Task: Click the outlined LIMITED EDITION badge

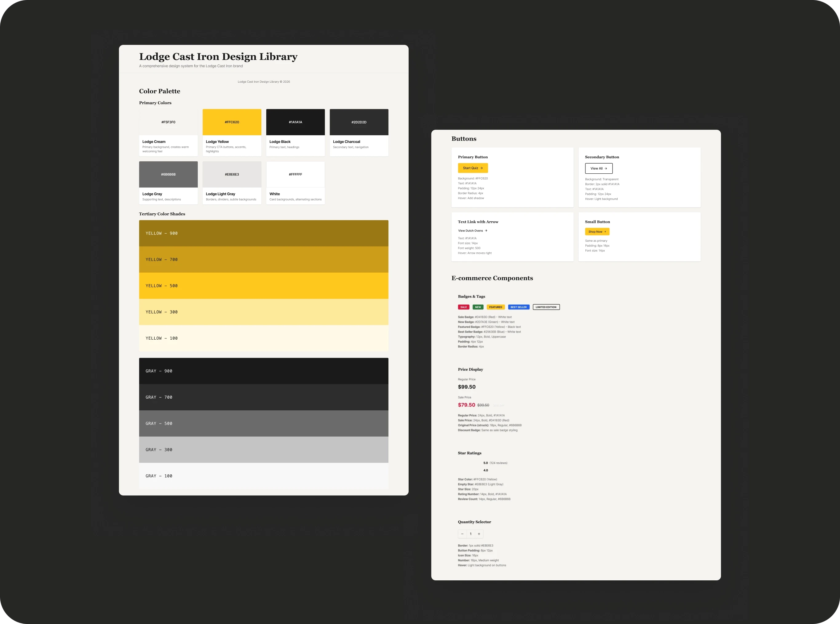Action: [x=546, y=307]
